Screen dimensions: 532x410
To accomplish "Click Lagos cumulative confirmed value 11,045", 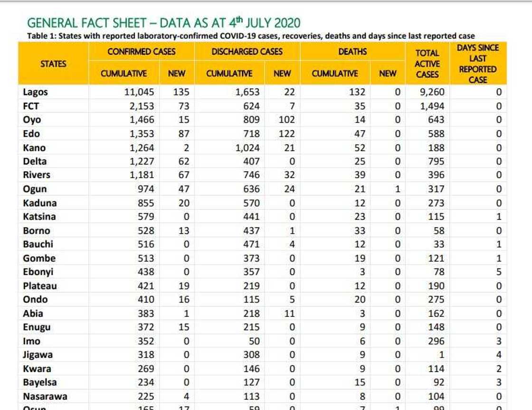I will click(x=139, y=92).
